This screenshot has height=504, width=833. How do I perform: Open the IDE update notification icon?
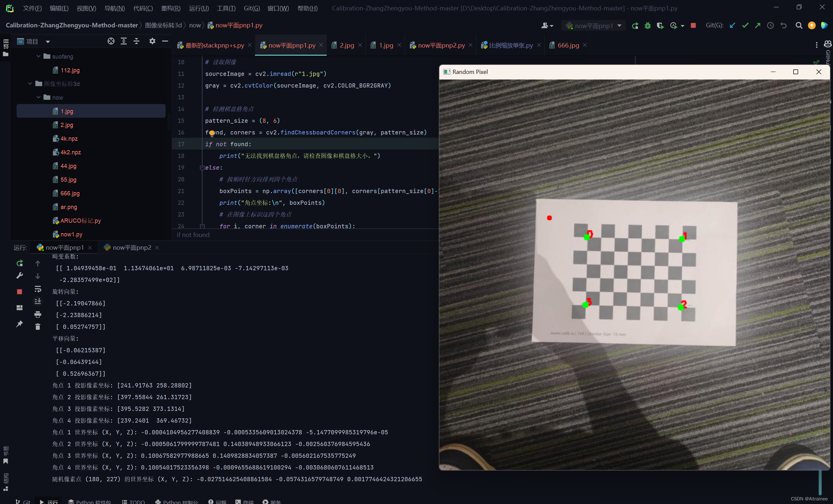[812, 26]
